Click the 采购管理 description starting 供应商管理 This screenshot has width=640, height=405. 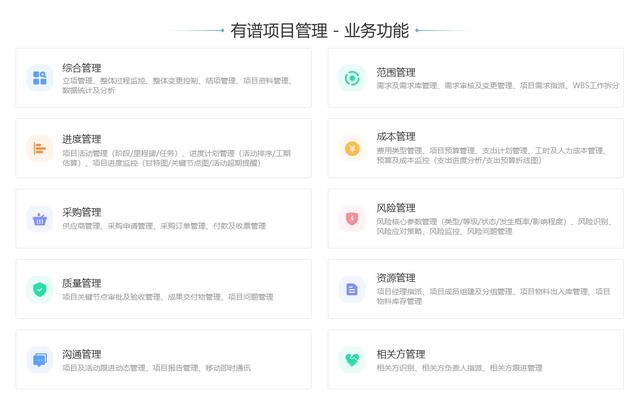point(164,226)
